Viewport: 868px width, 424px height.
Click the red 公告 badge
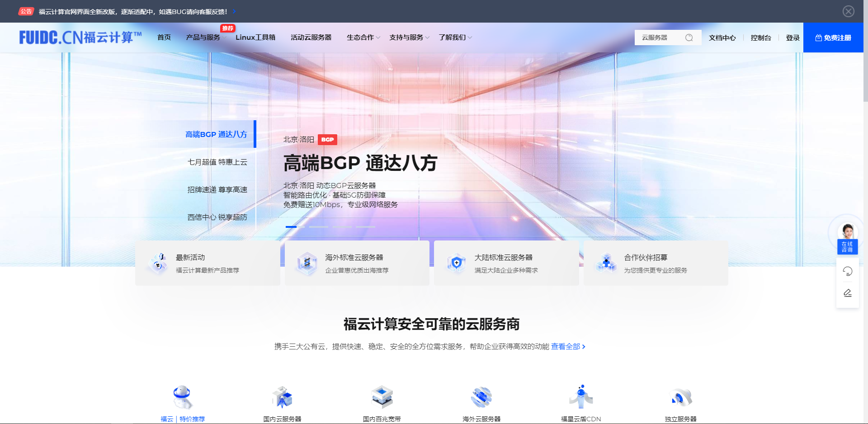pyautogui.click(x=26, y=11)
